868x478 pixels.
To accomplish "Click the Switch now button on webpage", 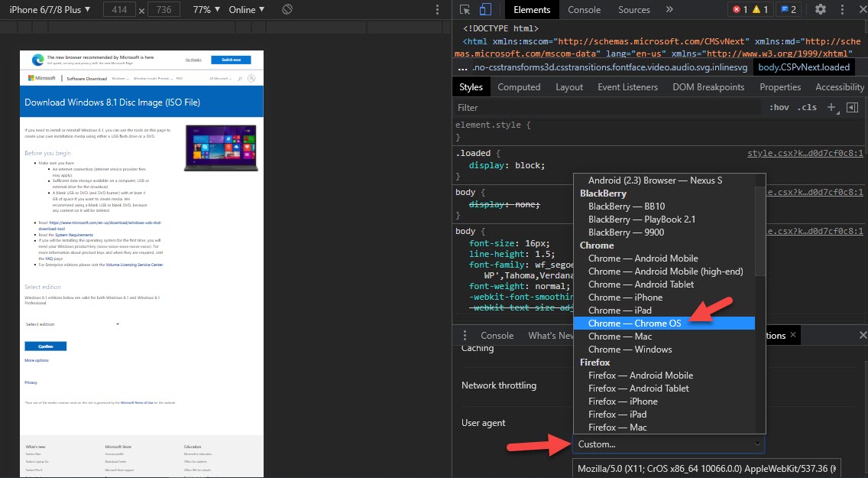I will tap(231, 60).
